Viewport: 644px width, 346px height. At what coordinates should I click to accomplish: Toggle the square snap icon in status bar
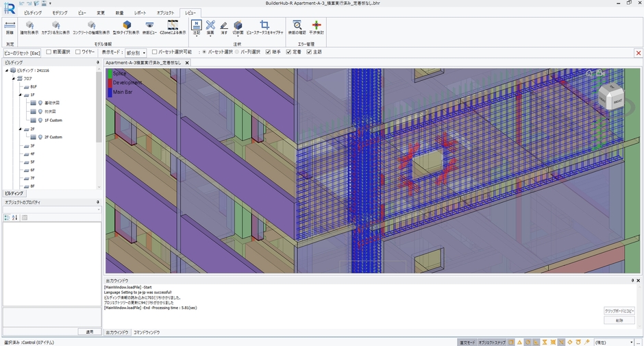click(511, 343)
